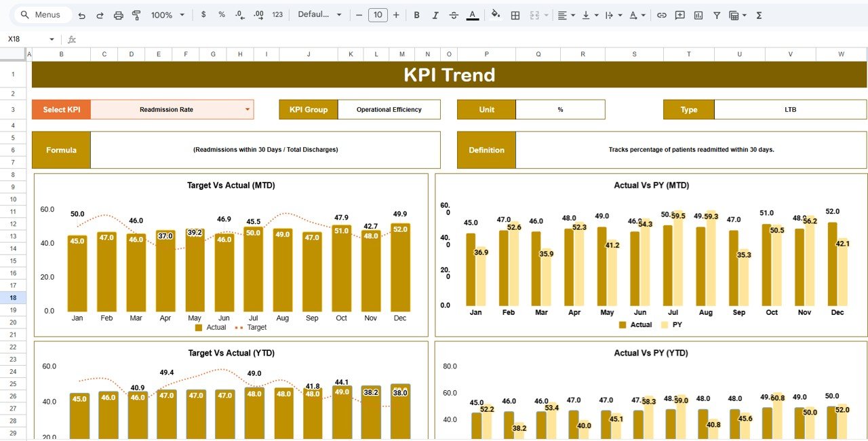Insert link using the chain icon
This screenshot has height=441, width=868.
662,15
